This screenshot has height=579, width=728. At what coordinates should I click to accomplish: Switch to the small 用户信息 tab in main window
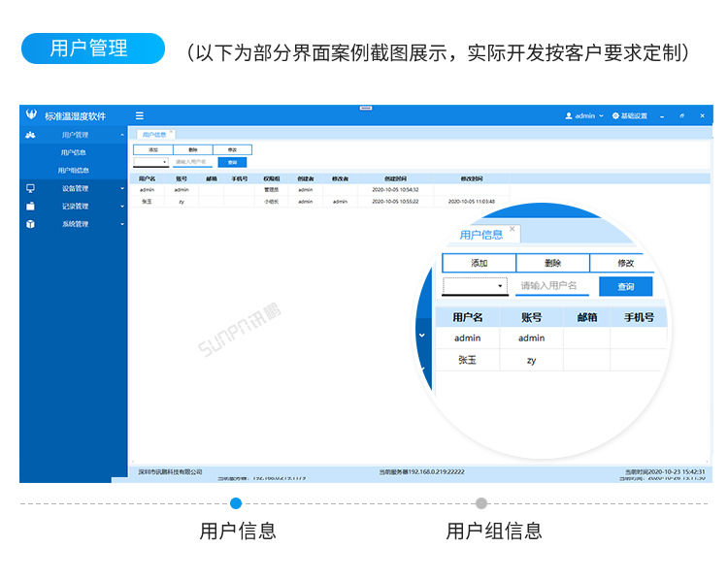[x=155, y=135]
